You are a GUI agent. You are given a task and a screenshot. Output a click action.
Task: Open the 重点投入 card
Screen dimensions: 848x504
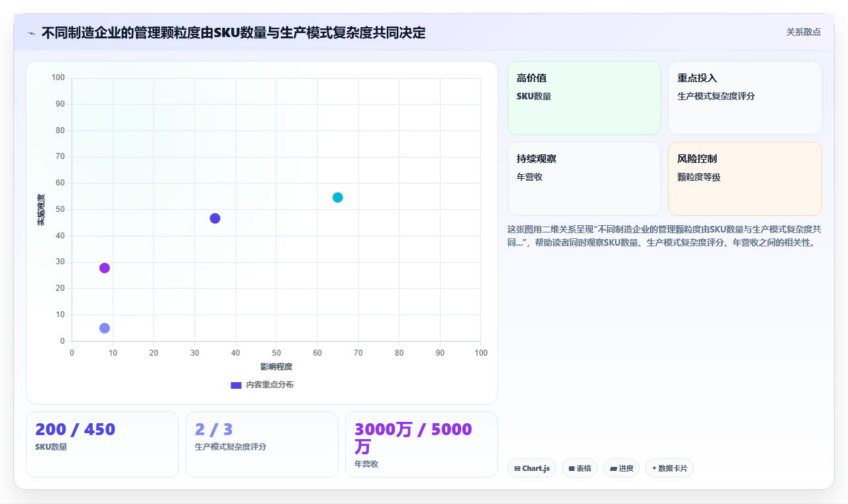click(745, 98)
